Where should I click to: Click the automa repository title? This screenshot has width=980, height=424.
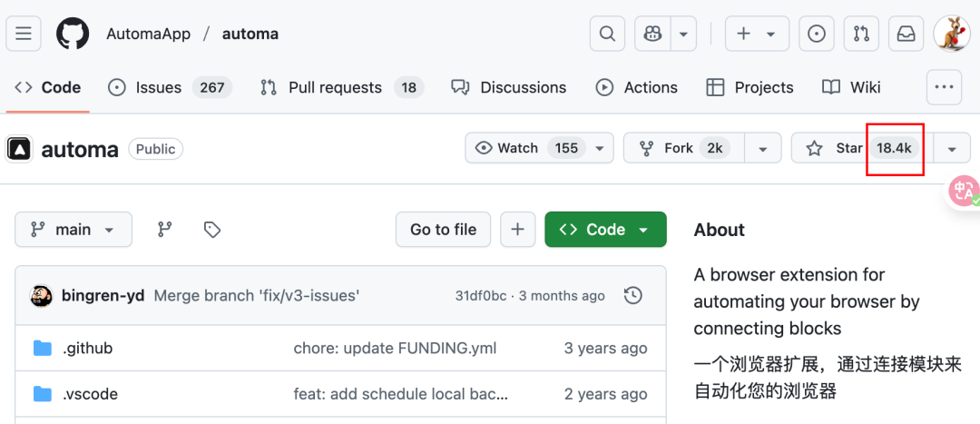(x=79, y=150)
